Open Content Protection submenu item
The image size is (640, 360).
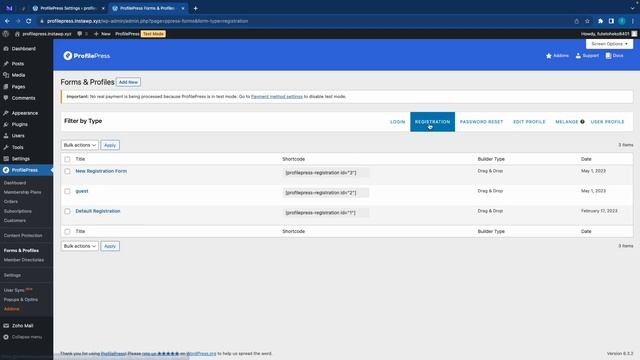[x=23, y=236]
